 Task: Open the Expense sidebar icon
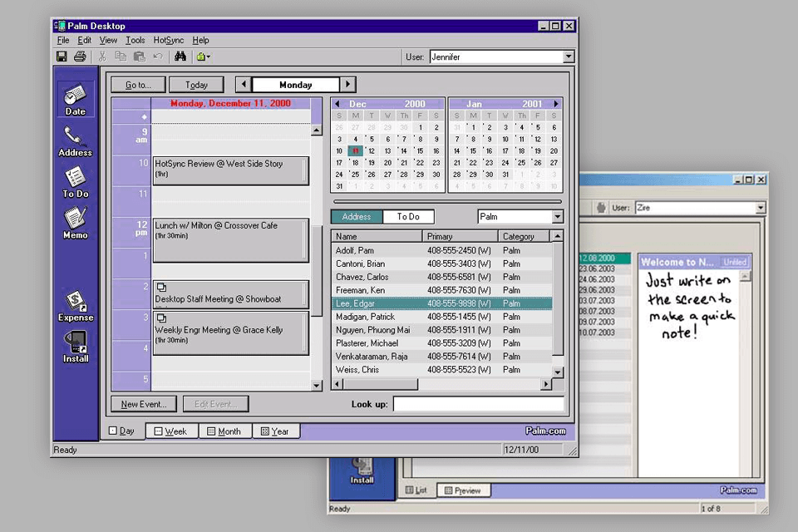tap(76, 306)
